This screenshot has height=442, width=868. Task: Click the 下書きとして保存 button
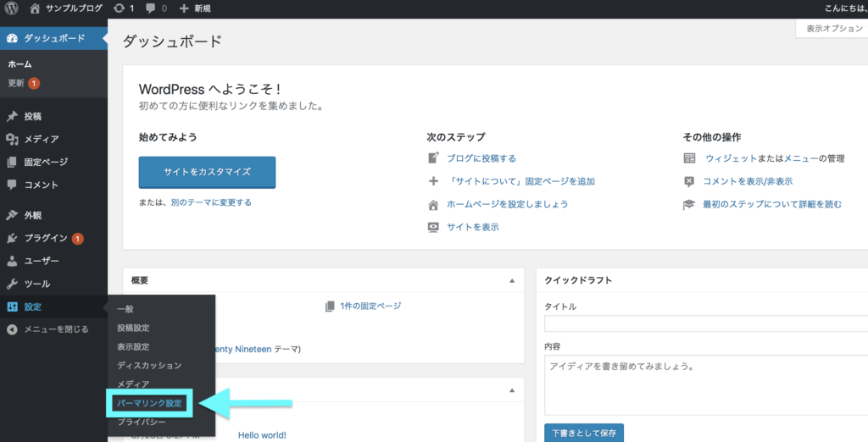click(584, 434)
